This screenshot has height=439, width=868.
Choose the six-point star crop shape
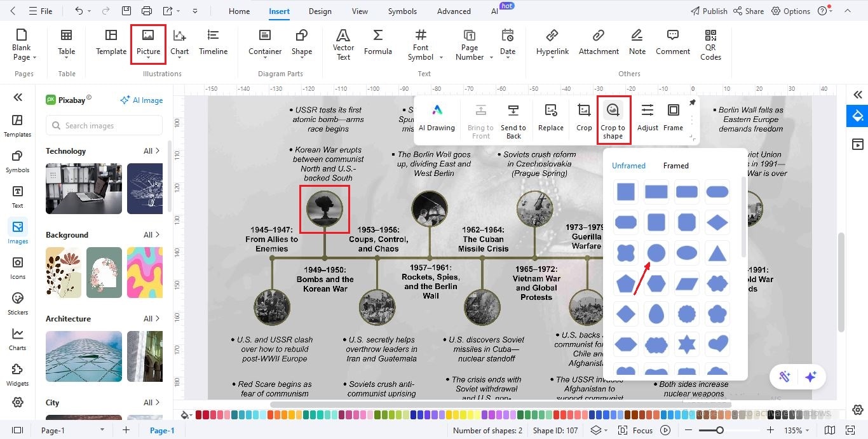click(686, 344)
